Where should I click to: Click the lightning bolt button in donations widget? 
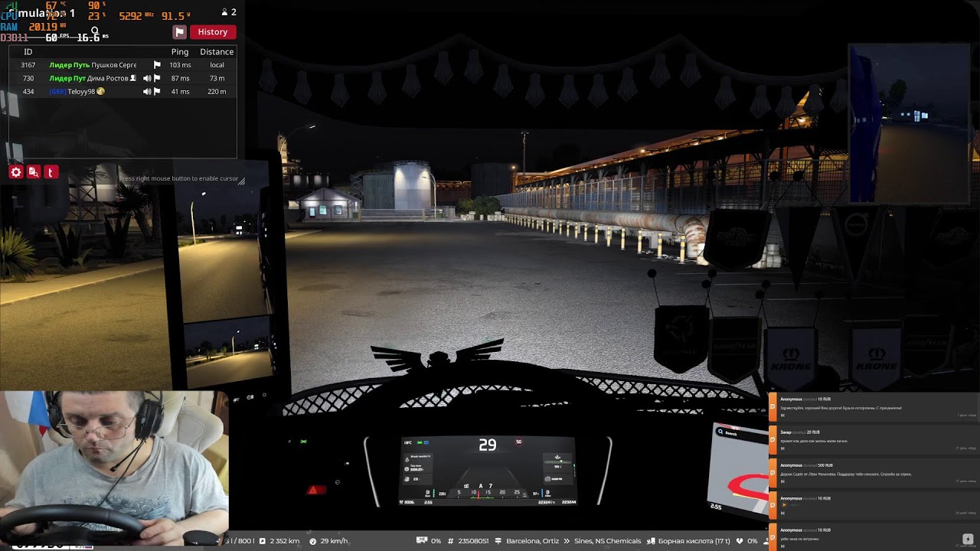click(x=968, y=540)
